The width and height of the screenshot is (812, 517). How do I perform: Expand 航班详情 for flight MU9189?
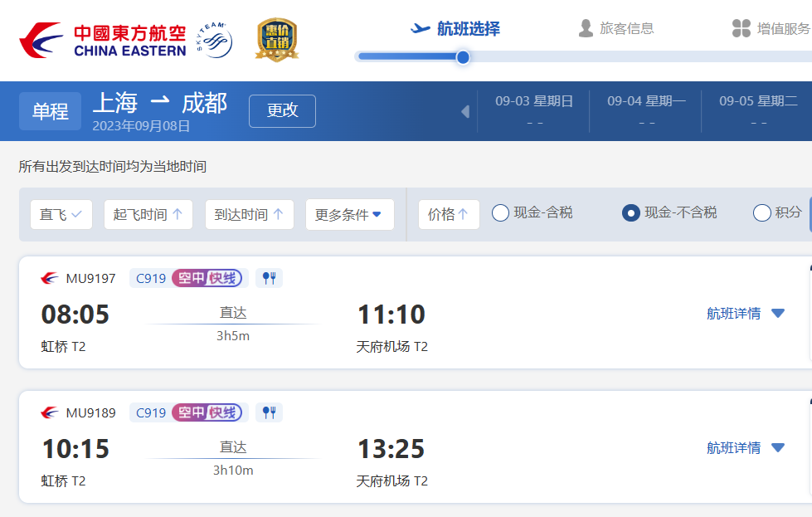(x=746, y=447)
